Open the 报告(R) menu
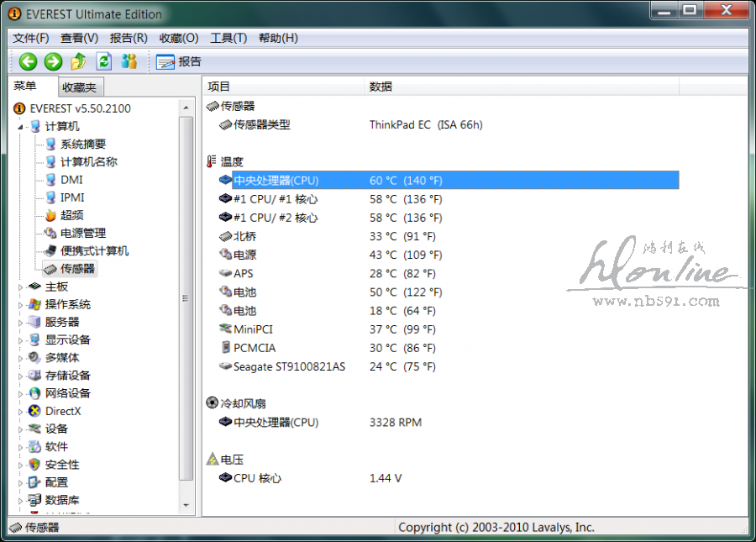756x542 pixels. [129, 38]
